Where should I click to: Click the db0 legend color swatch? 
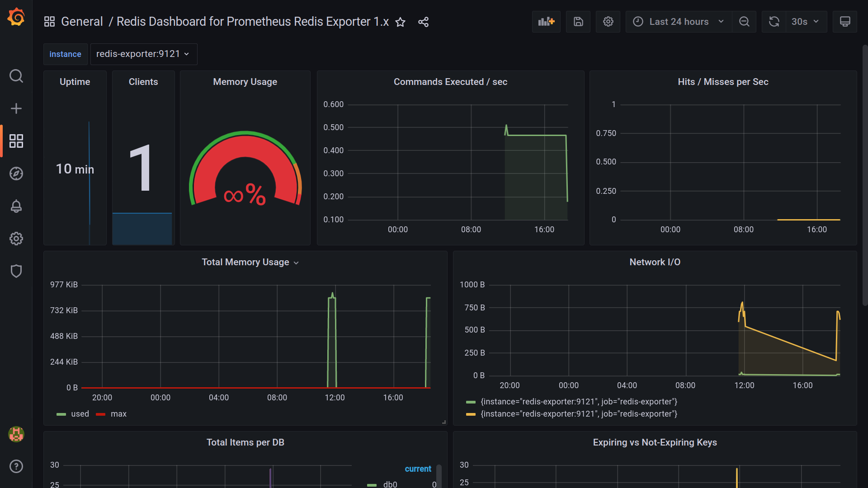click(372, 484)
